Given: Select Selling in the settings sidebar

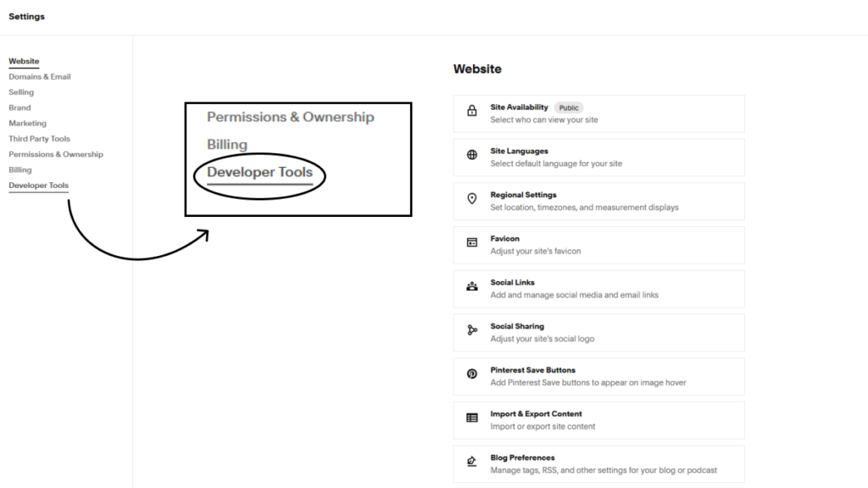Looking at the screenshot, I should [21, 92].
